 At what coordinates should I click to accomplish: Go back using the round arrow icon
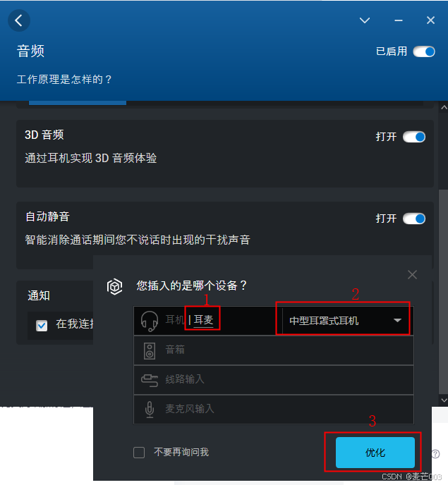point(19,20)
